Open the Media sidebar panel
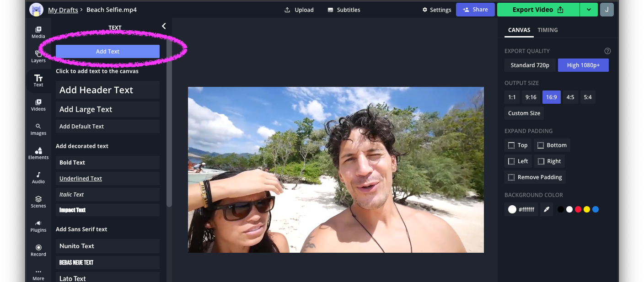 pos(38,32)
